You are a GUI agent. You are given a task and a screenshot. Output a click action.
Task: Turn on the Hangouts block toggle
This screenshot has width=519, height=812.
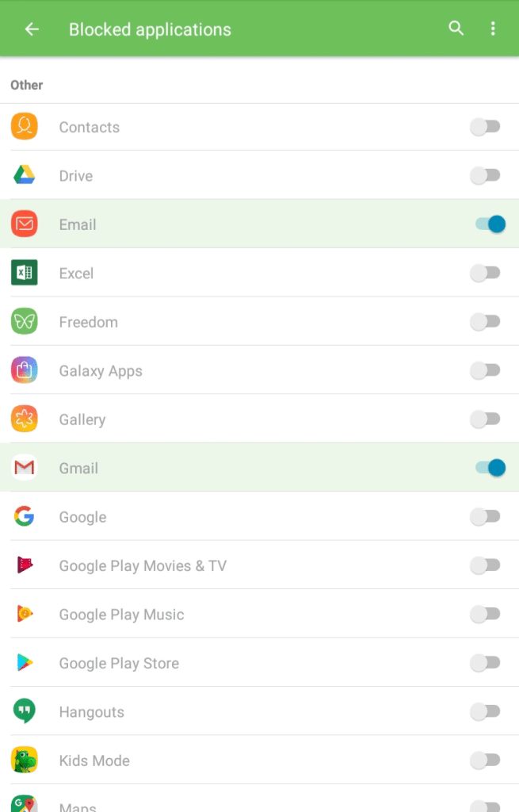pos(486,711)
